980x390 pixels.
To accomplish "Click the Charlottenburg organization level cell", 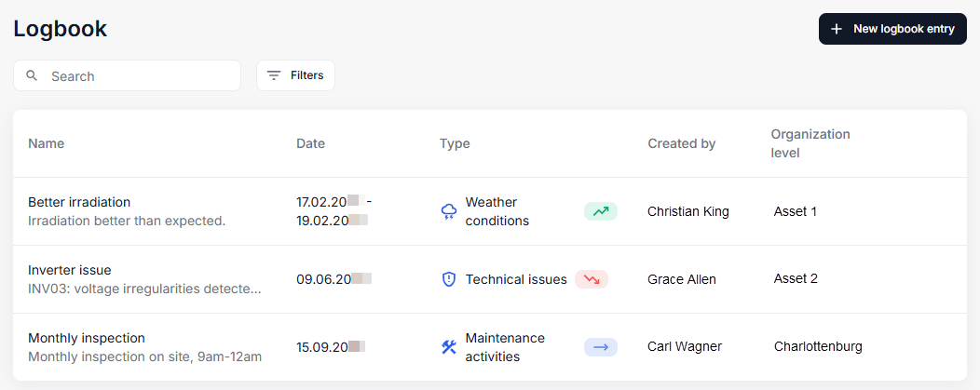I will 818,347.
